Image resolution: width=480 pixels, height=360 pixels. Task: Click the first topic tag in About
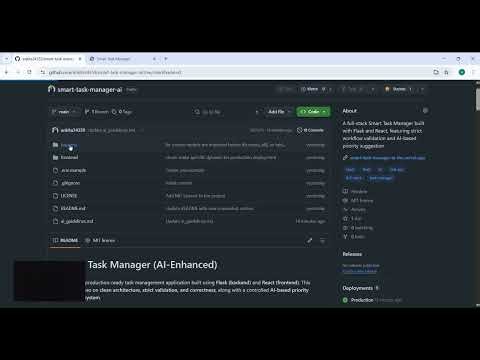(x=350, y=170)
